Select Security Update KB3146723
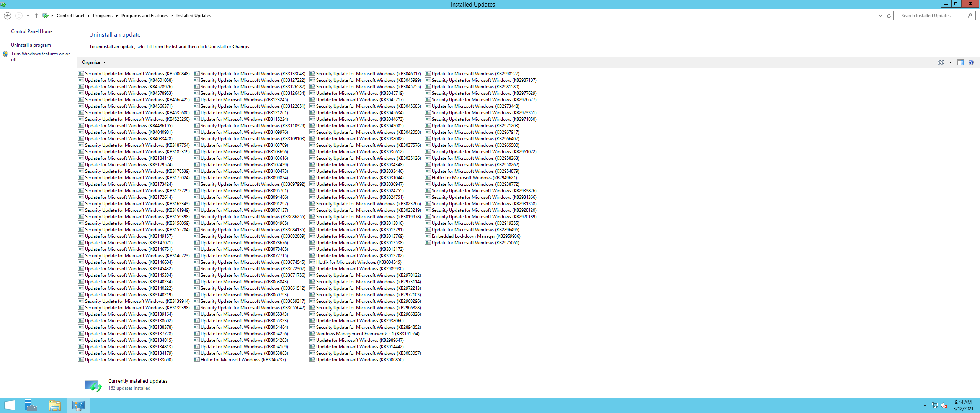Viewport: 980px width, 413px height. (134, 256)
